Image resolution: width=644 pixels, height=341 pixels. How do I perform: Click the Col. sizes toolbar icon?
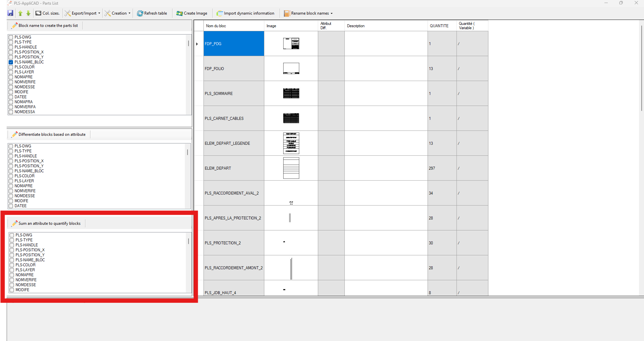(39, 13)
